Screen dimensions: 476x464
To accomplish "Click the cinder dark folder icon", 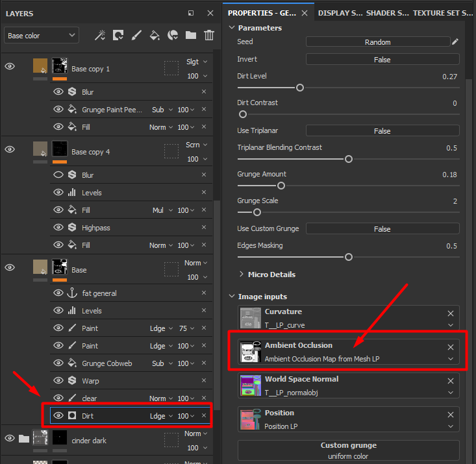I will (23, 439).
